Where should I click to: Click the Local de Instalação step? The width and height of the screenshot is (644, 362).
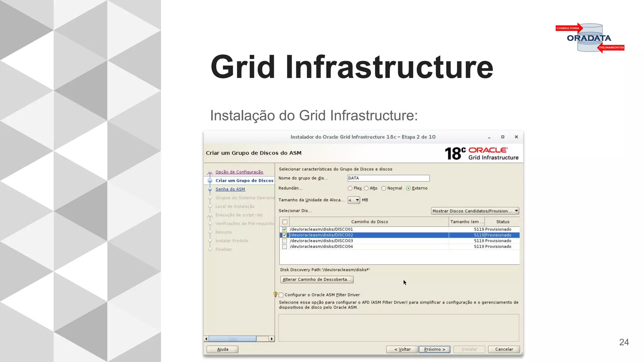coord(235,206)
